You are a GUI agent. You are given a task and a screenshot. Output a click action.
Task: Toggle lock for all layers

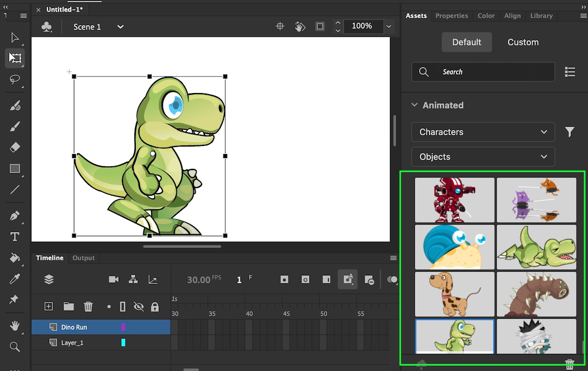click(155, 306)
